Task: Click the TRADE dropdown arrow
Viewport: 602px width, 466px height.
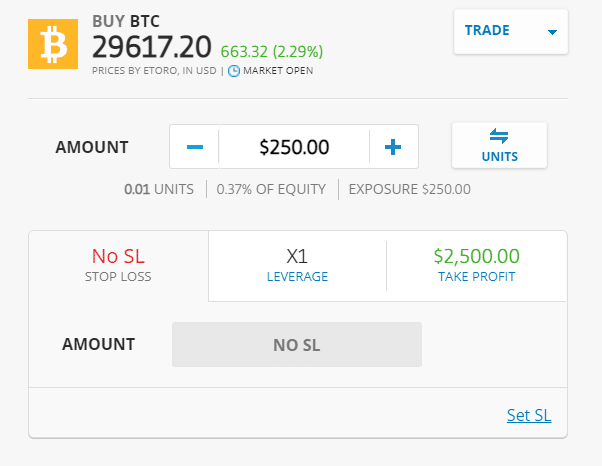Action: 552,32
